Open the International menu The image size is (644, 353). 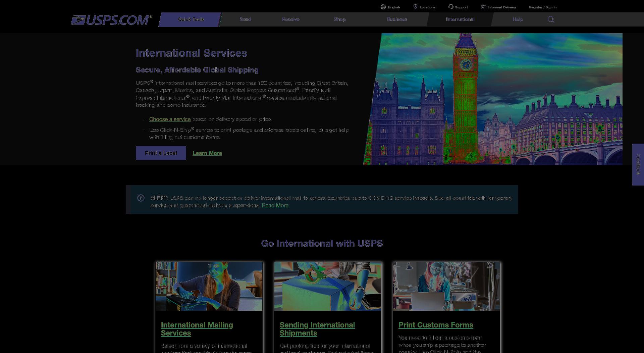pos(460,19)
